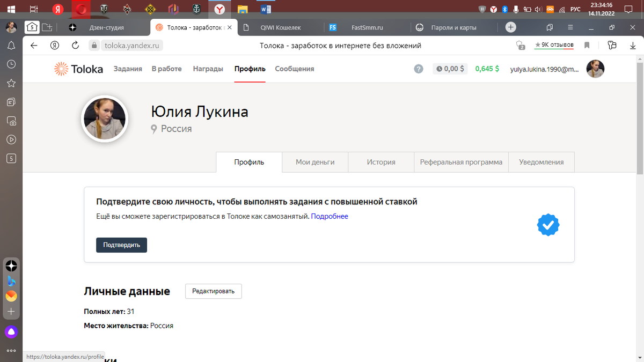This screenshot has height=362, width=644.
Task: Click the 9K отзывов site rating
Action: coord(554,45)
